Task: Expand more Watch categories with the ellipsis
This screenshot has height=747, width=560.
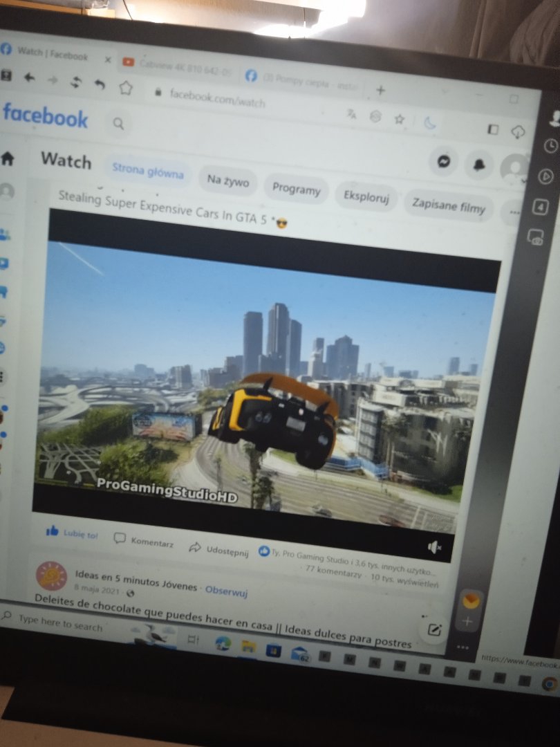Action: pyautogui.click(x=514, y=212)
